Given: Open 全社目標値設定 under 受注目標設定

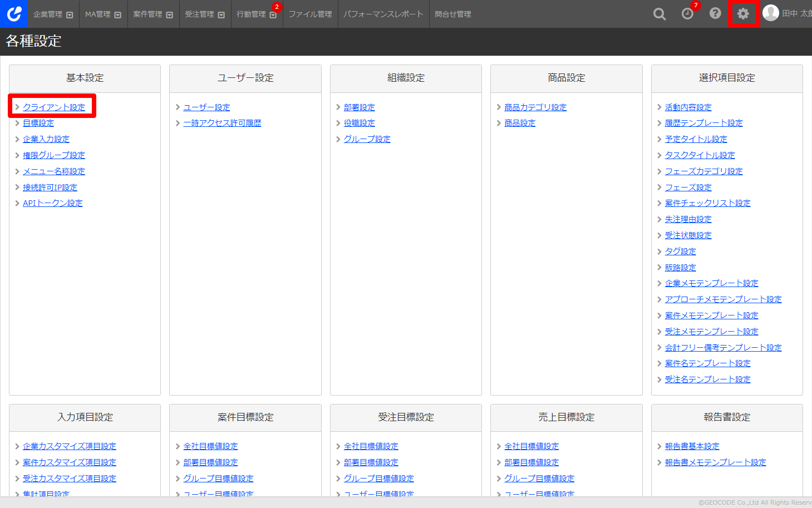Looking at the screenshot, I should point(371,446).
